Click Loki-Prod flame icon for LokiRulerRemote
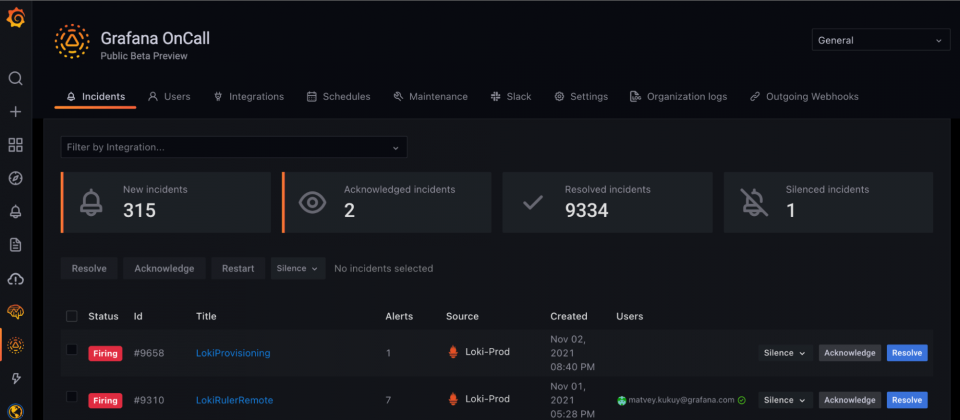 pyautogui.click(x=453, y=399)
